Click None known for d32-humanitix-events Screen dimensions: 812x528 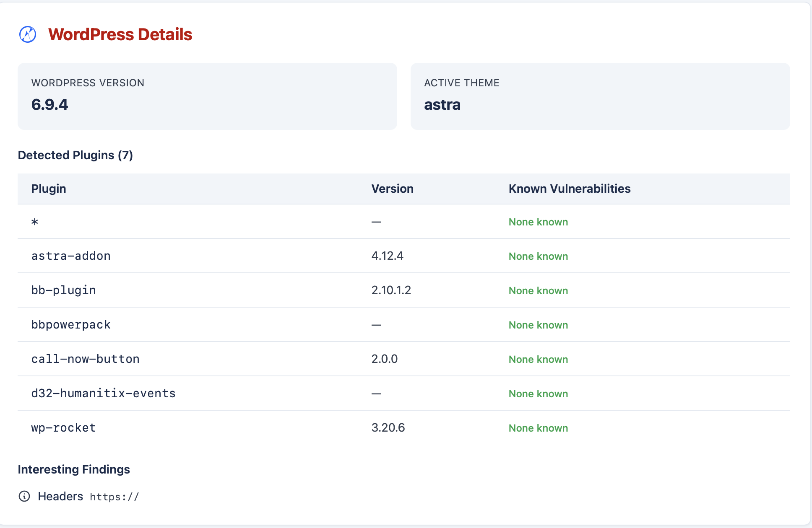[x=538, y=393]
